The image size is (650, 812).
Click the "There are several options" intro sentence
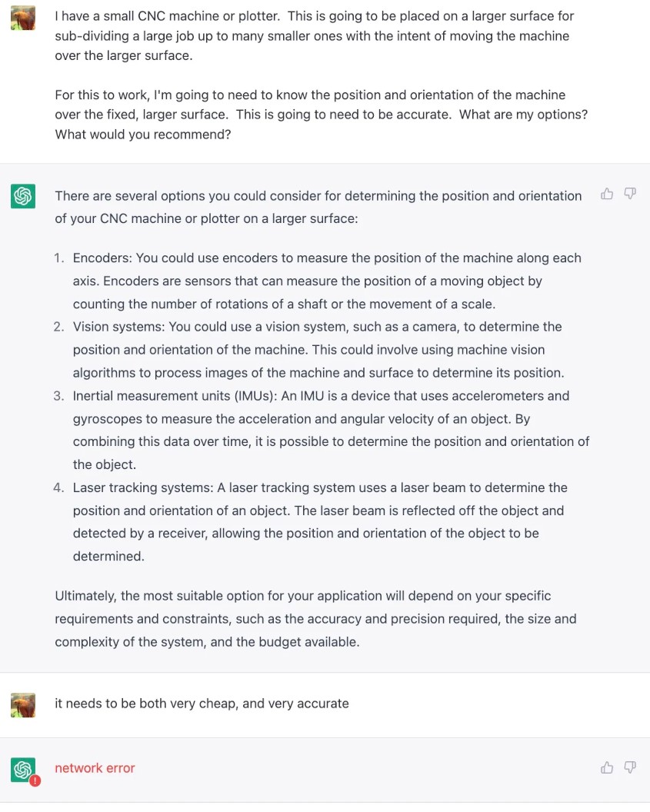pos(318,207)
